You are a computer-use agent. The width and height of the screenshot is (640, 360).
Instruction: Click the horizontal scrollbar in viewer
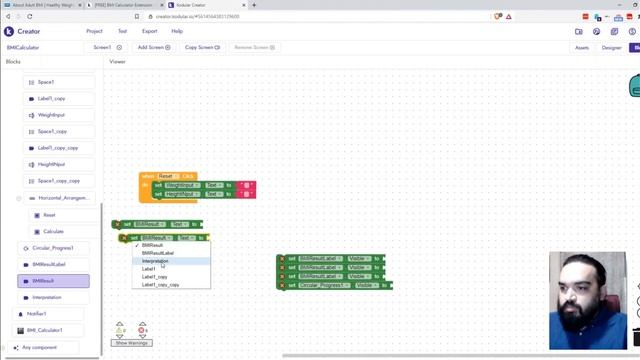460,356
